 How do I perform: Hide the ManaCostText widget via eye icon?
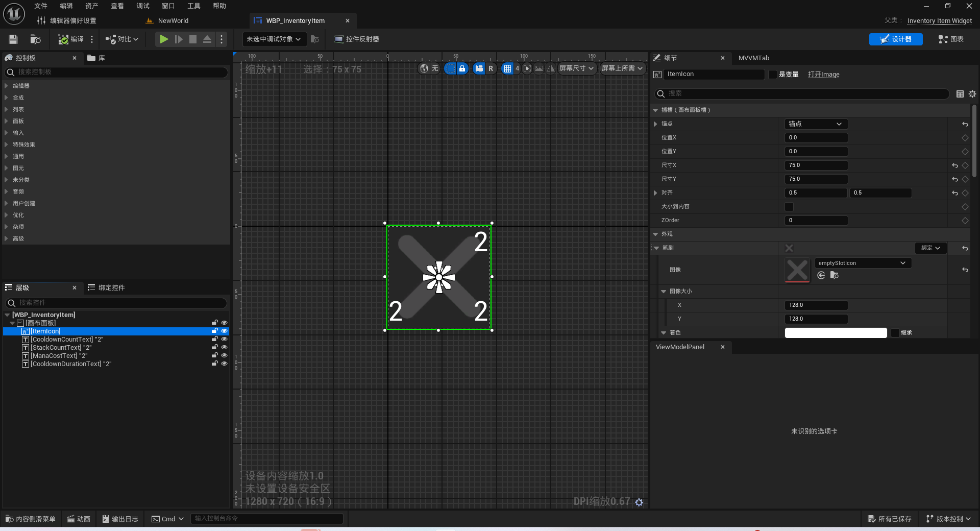(224, 356)
